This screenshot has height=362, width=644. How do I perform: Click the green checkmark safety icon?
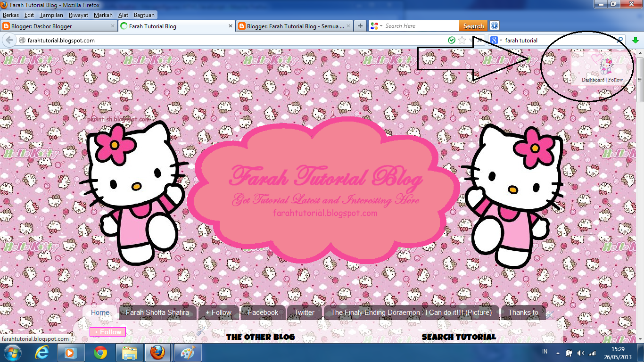coord(452,41)
